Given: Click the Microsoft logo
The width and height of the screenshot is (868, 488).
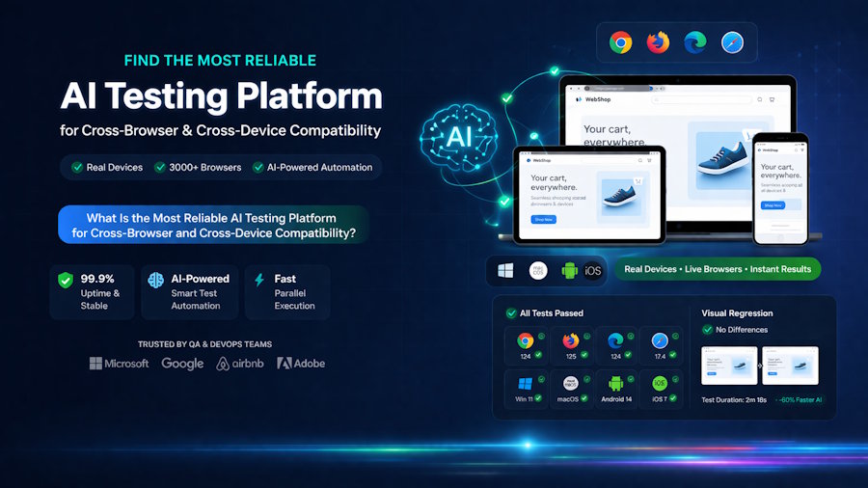Looking at the screenshot, I should (x=119, y=364).
